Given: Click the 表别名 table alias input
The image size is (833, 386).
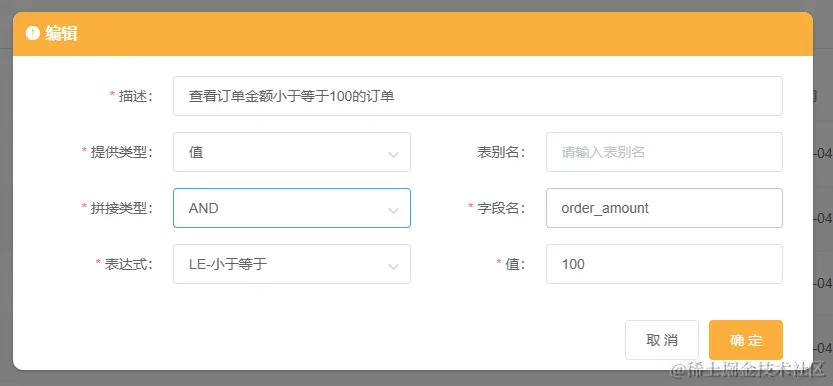Looking at the screenshot, I should tap(664, 152).
